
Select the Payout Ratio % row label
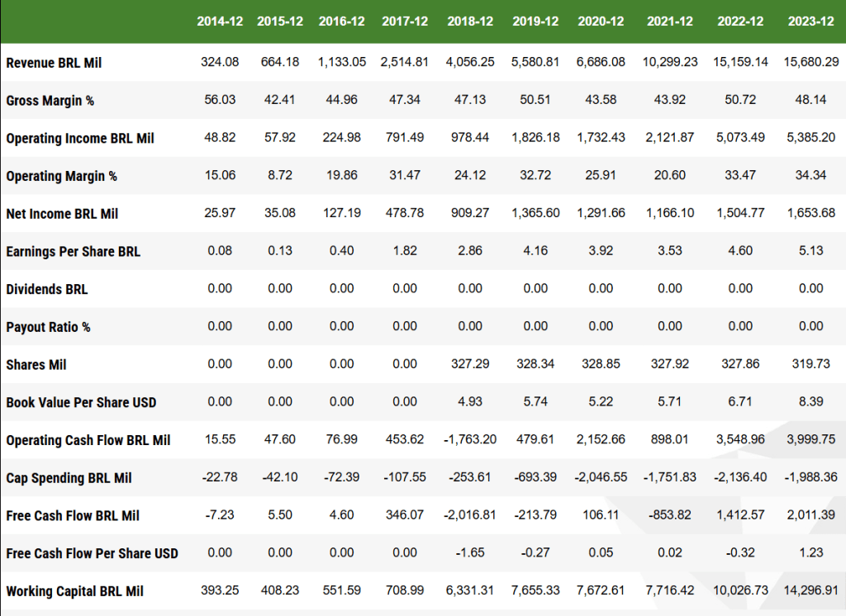(x=48, y=327)
